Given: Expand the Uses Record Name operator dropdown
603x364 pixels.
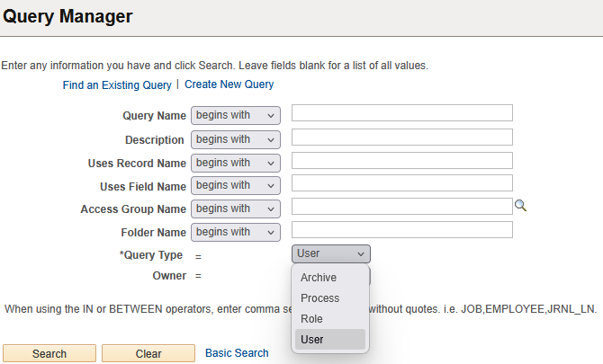Looking at the screenshot, I should [236, 163].
